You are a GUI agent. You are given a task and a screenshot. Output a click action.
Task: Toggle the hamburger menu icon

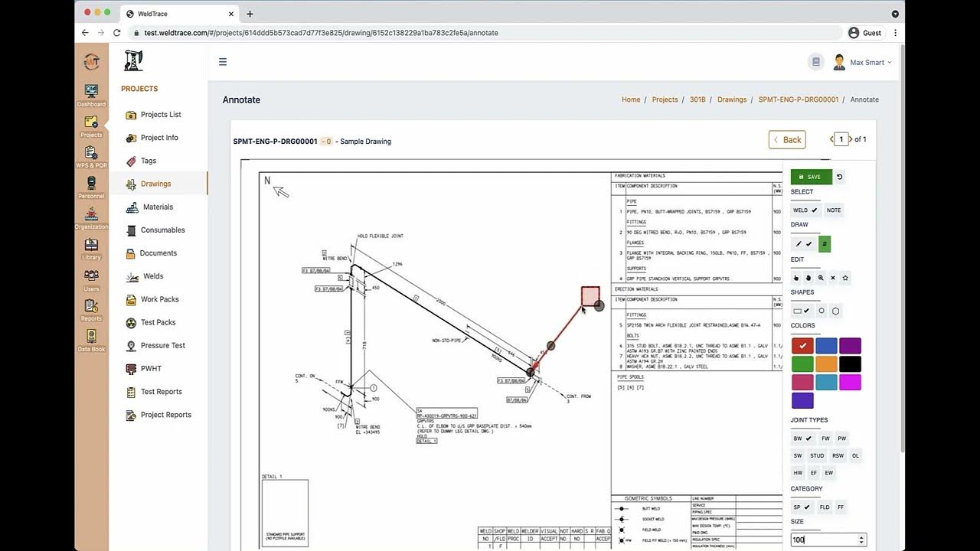point(223,62)
